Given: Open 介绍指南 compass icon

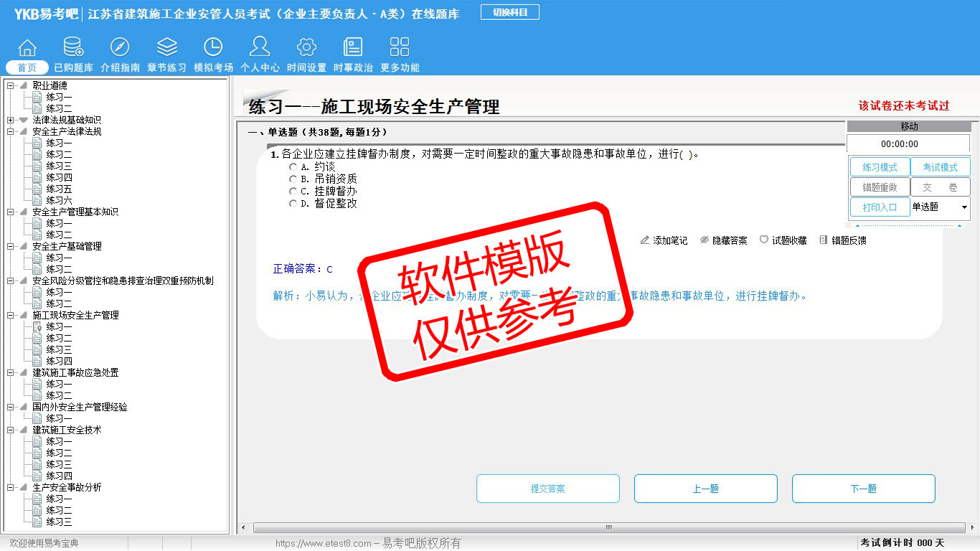Looking at the screenshot, I should [120, 48].
